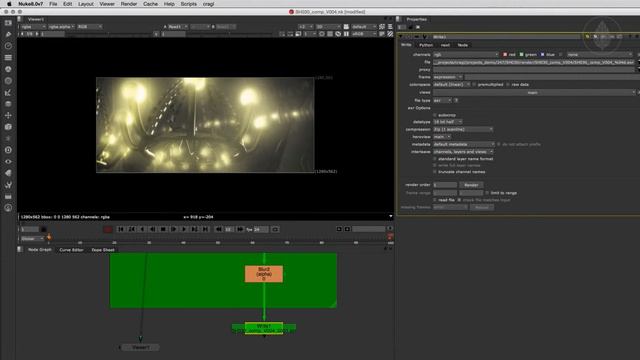
Task: Select the Blur2 node in node graph
Action: 264,274
